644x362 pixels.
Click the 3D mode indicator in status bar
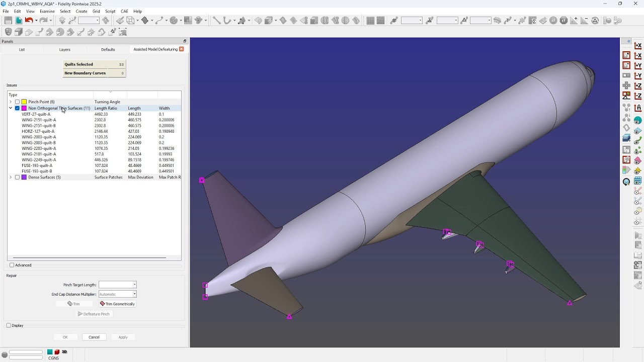point(64,352)
